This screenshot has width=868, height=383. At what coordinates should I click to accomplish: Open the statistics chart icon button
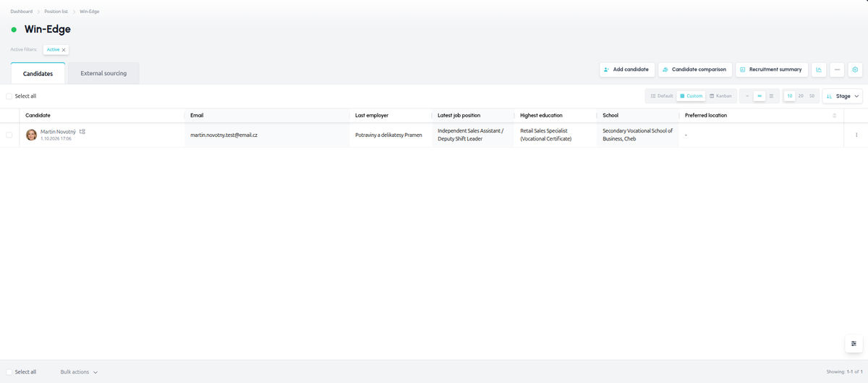click(x=819, y=70)
